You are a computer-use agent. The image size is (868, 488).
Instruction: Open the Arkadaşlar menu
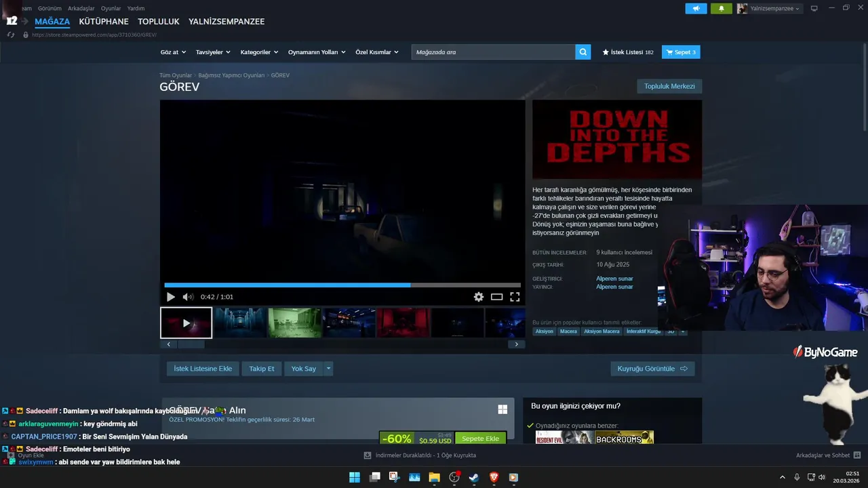(81, 9)
